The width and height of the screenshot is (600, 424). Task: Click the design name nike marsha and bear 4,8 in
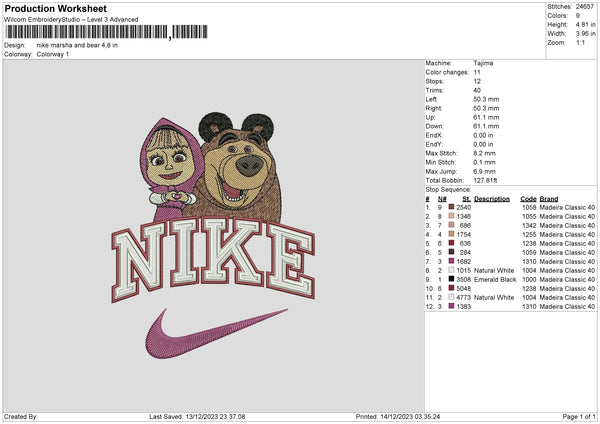point(77,45)
